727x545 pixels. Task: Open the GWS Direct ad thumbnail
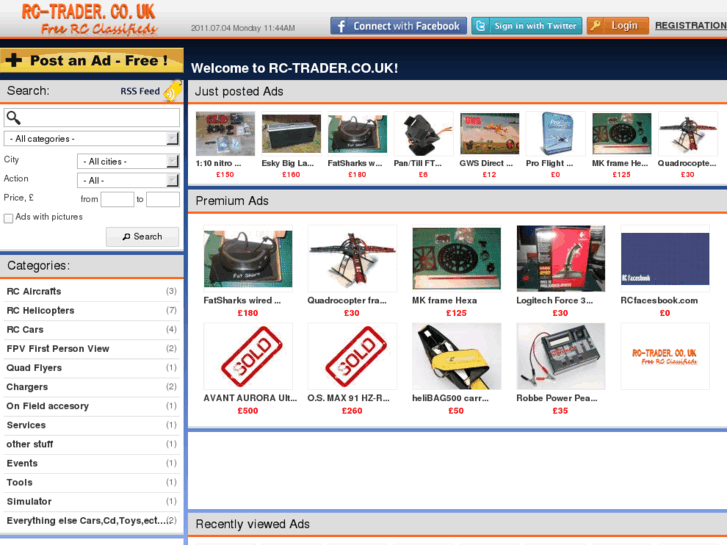point(490,133)
